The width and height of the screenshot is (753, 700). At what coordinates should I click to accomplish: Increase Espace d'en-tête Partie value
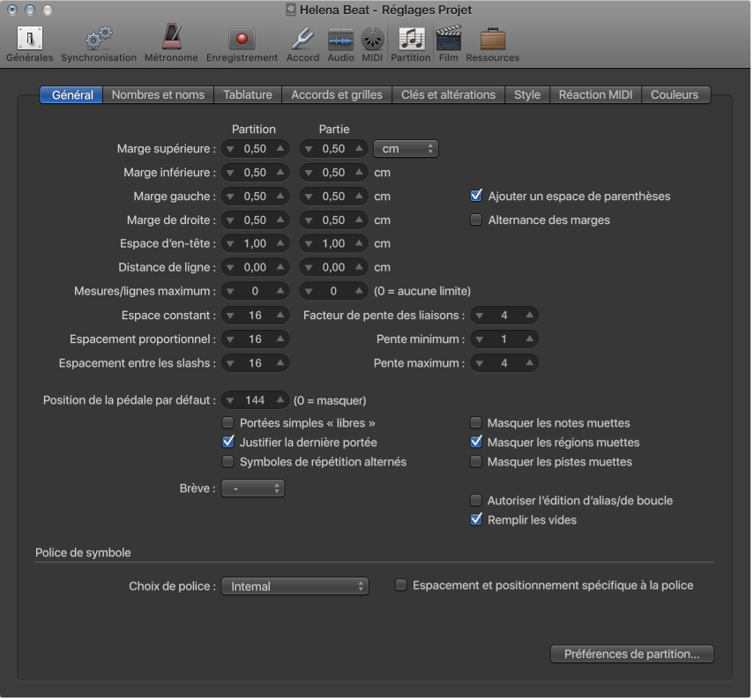point(359,243)
